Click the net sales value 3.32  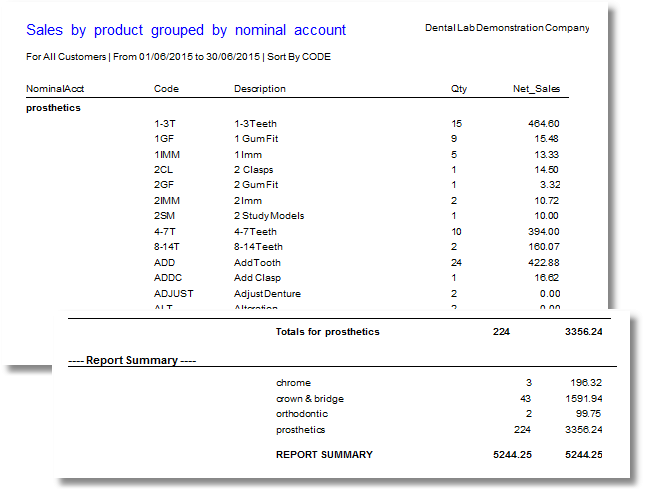[x=550, y=184]
